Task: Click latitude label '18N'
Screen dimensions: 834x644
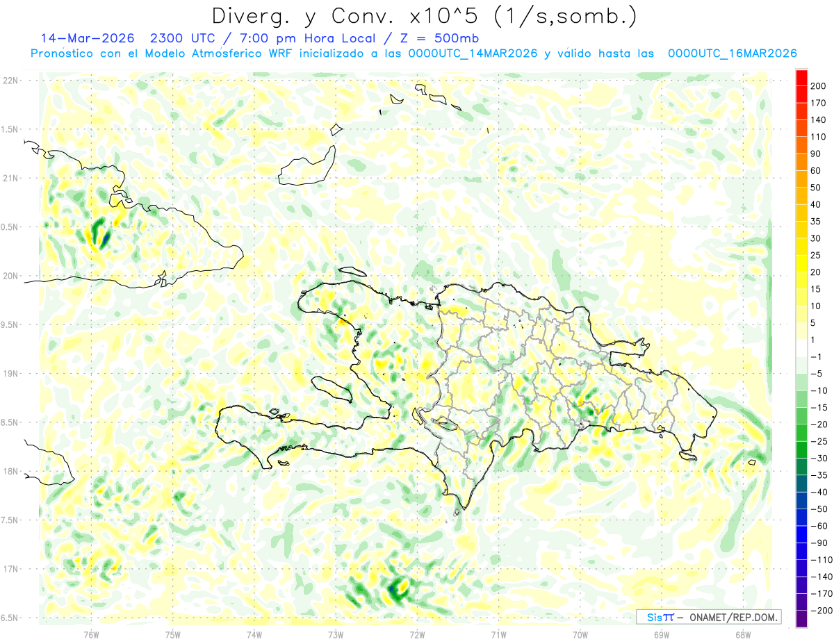Action: [x=10, y=471]
